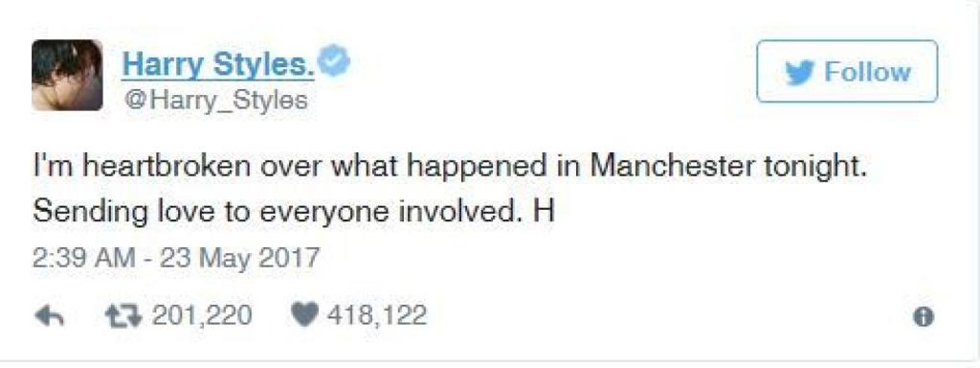Open the Harry Styles. name link
The width and height of the screenshot is (980, 368).
click(x=218, y=63)
